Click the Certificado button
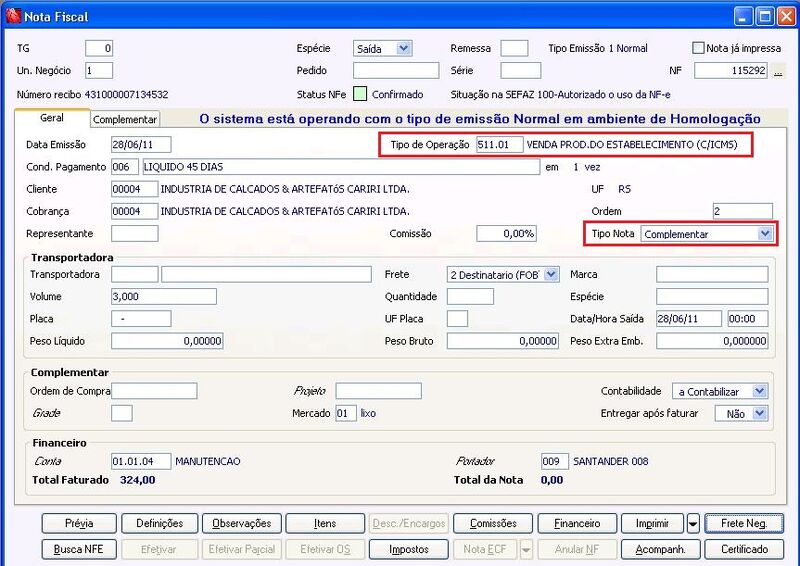800x566 pixels. click(x=744, y=549)
